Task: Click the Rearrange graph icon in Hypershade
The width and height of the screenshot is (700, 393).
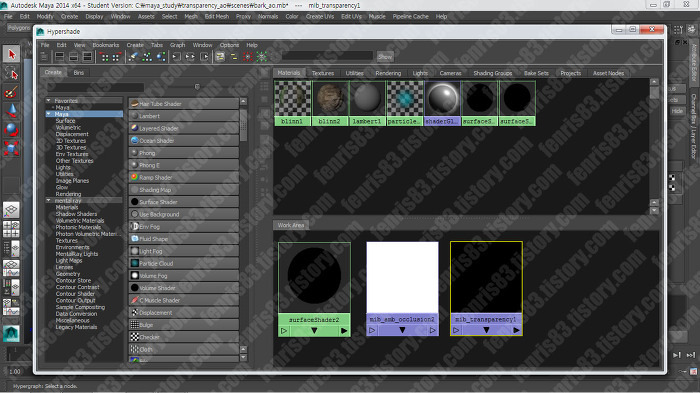Action: [147, 57]
